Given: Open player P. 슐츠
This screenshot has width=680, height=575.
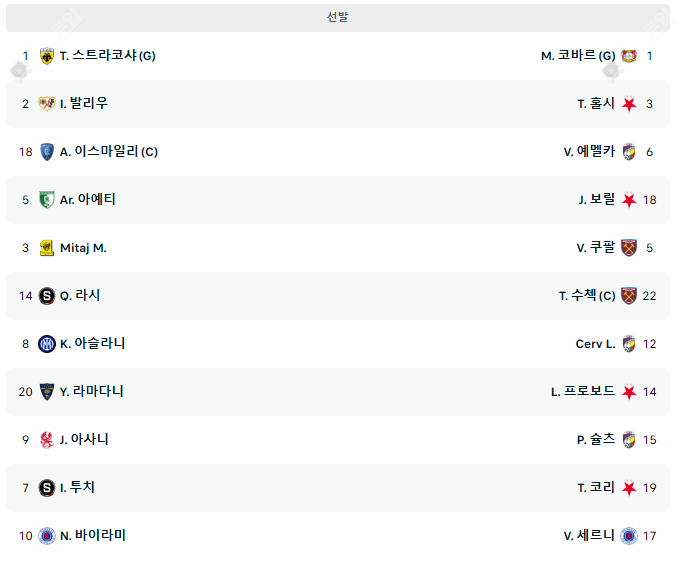Looking at the screenshot, I should (596, 440).
